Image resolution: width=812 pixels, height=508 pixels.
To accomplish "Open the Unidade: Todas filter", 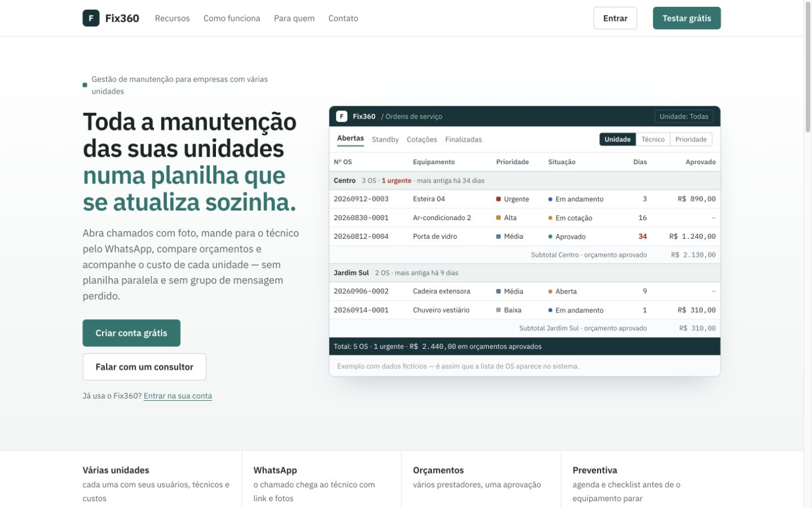I will point(684,116).
